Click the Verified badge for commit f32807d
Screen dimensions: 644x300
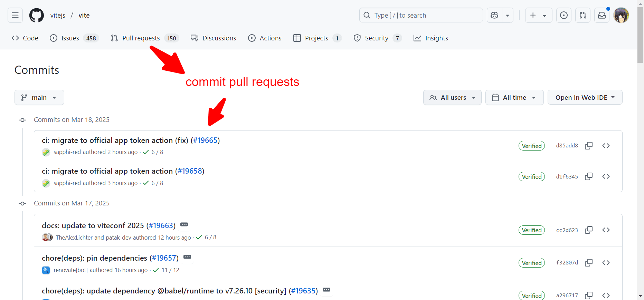point(532,263)
